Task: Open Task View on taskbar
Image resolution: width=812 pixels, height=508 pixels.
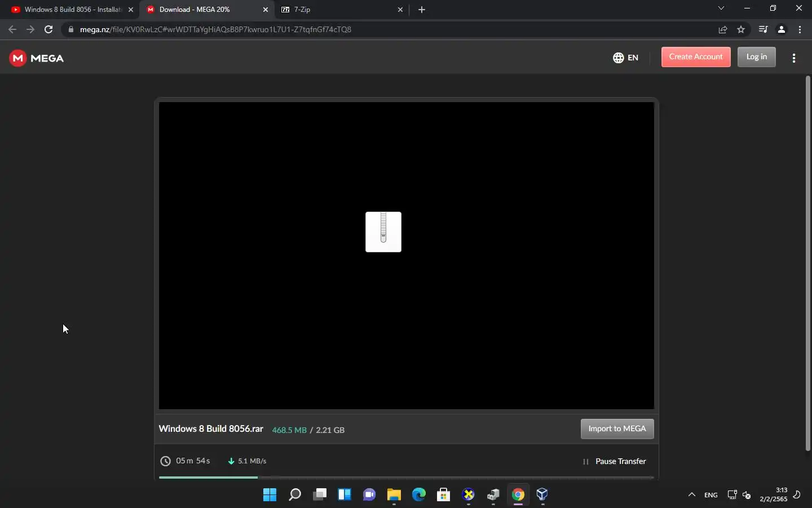Action: (320, 495)
